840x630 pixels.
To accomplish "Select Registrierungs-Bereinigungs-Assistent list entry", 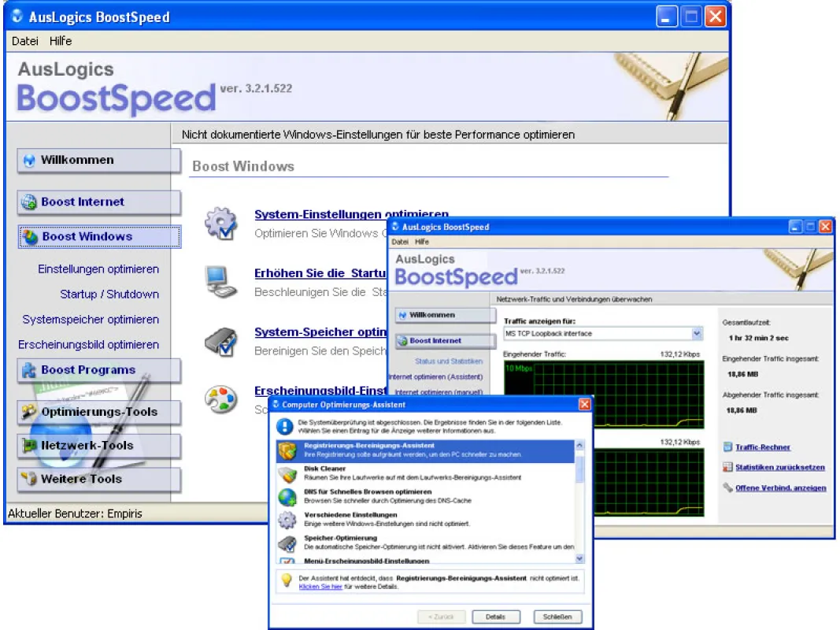I will (x=425, y=451).
